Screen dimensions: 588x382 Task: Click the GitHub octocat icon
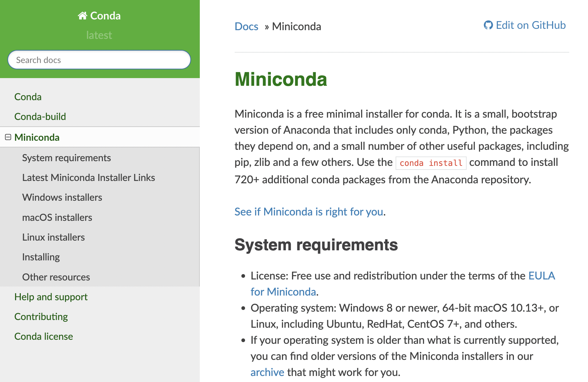[x=488, y=25]
